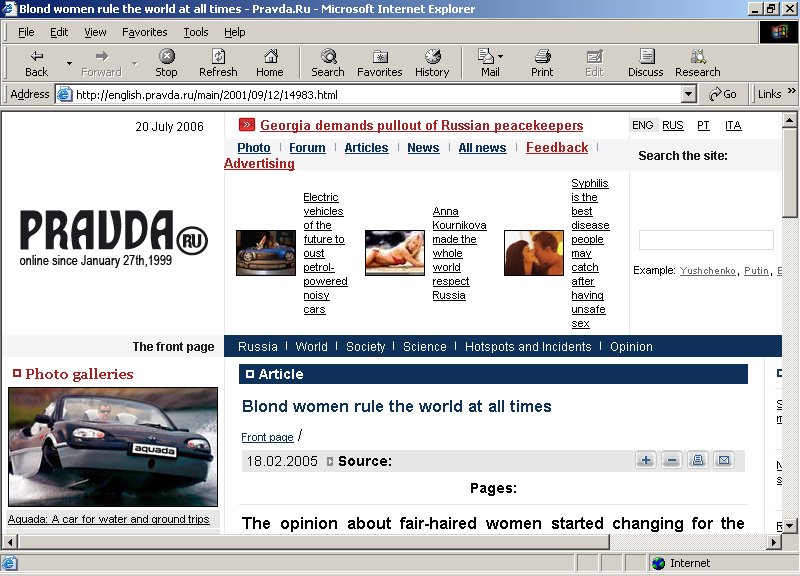The width and height of the screenshot is (800, 576).
Task: Open the Georgia demands pullout headline link
Action: click(x=421, y=125)
